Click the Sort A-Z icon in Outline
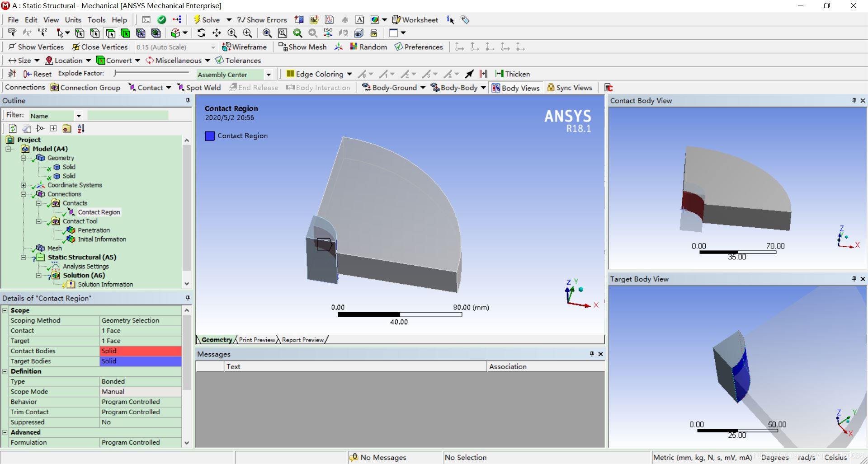This screenshot has width=868, height=464. pyautogui.click(x=81, y=129)
